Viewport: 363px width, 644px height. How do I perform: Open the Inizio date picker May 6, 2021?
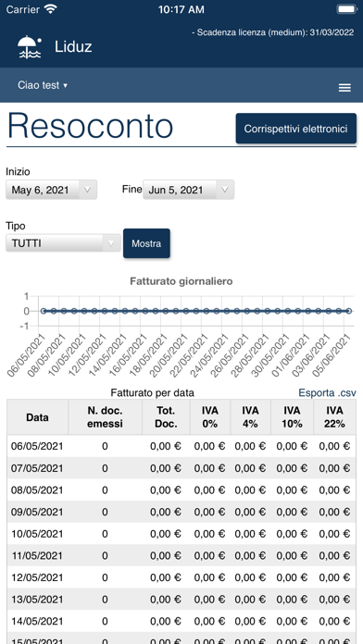click(51, 190)
